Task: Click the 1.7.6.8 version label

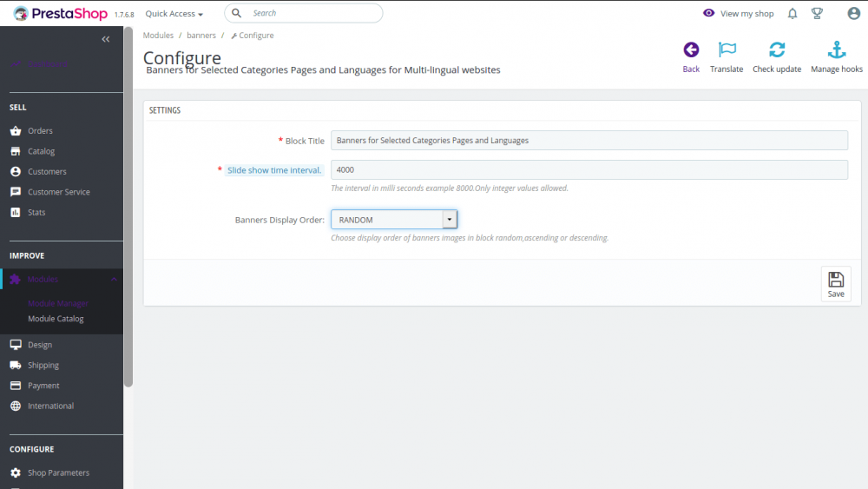Action: pyautogui.click(x=124, y=15)
